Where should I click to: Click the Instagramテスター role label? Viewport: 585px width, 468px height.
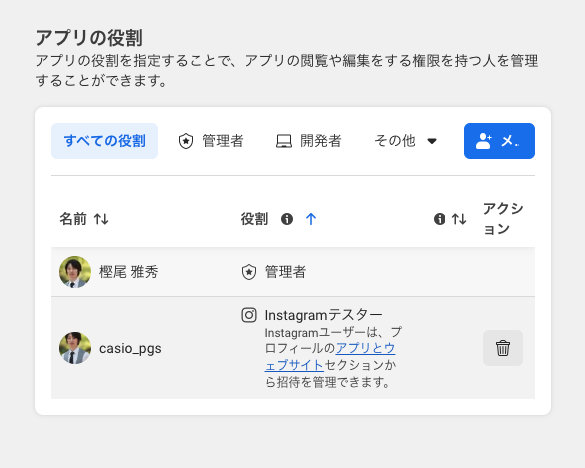click(323, 315)
